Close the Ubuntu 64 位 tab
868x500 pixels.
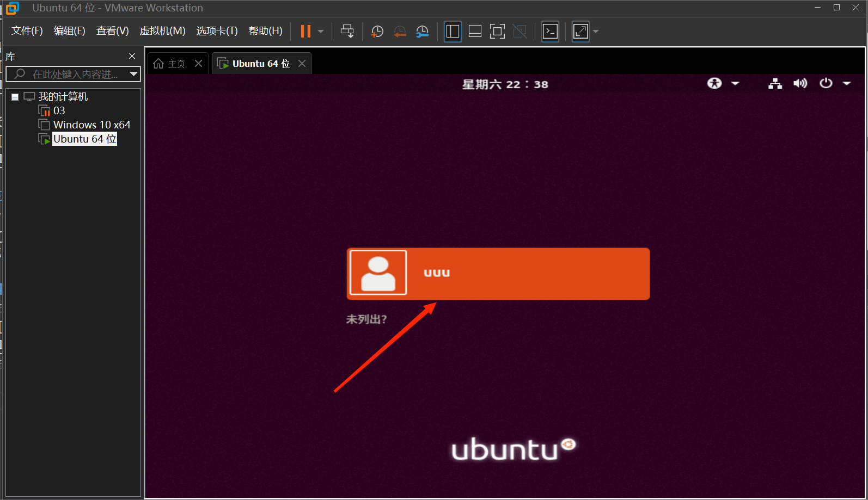point(302,64)
